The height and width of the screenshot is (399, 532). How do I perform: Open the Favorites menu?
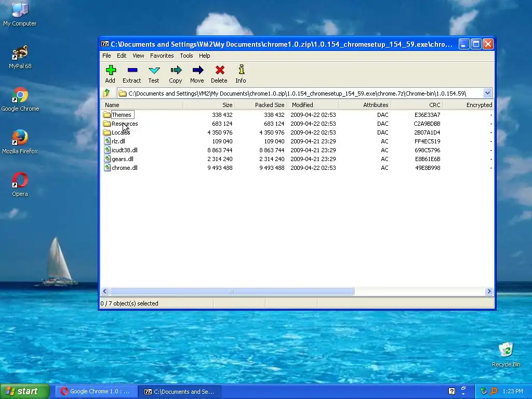[x=162, y=56]
